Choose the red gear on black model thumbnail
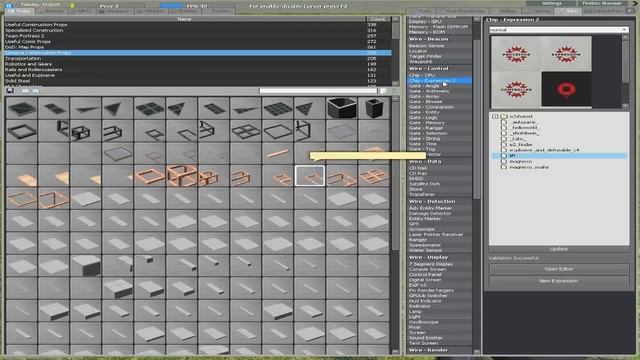640x360 pixels. (x=567, y=89)
